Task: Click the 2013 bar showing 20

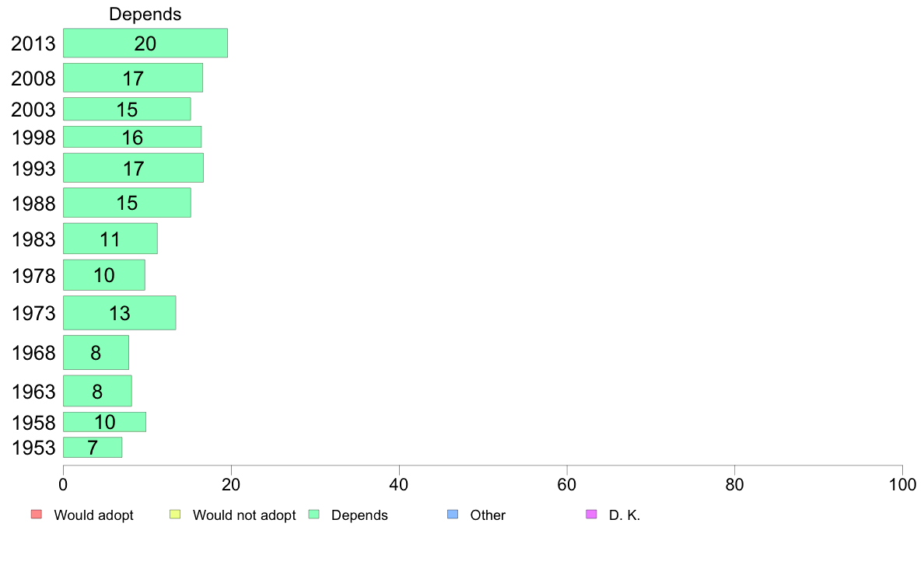Action: (145, 43)
